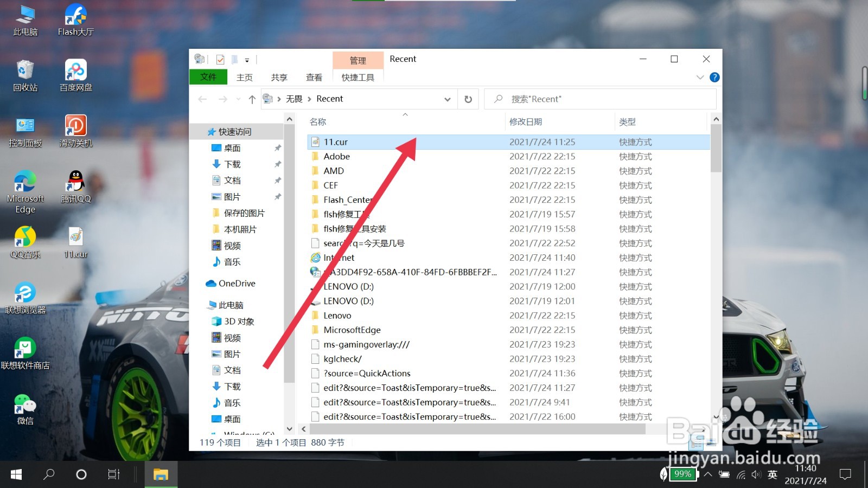Select the QQ音乐 desktop icon
868x488 pixels.
pos(25,243)
